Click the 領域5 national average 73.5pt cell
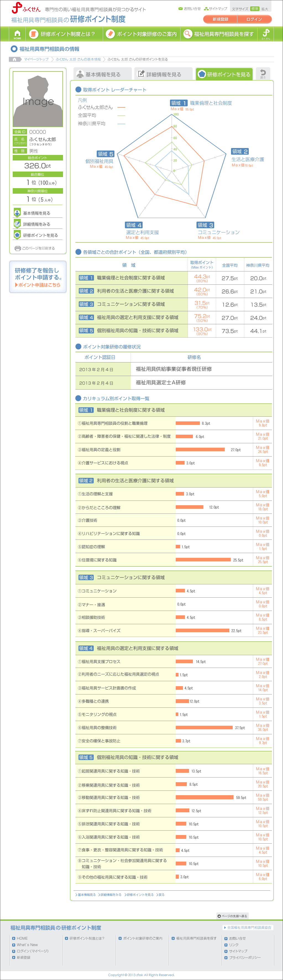This screenshot has height=980, width=283. 229,331
